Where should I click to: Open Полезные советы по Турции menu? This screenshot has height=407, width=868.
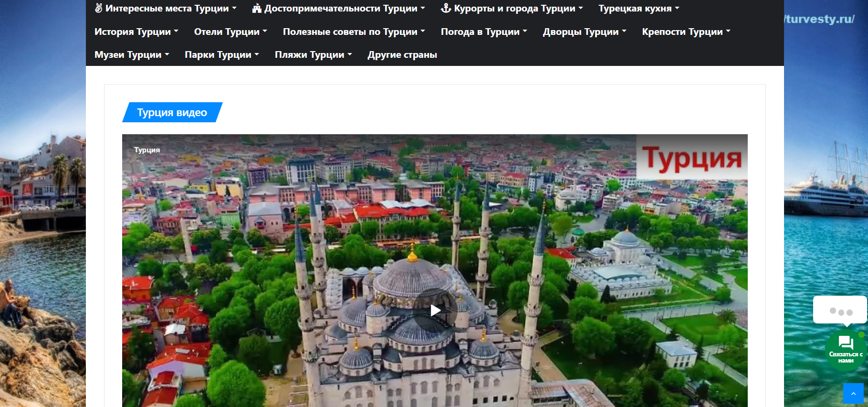[x=354, y=32]
